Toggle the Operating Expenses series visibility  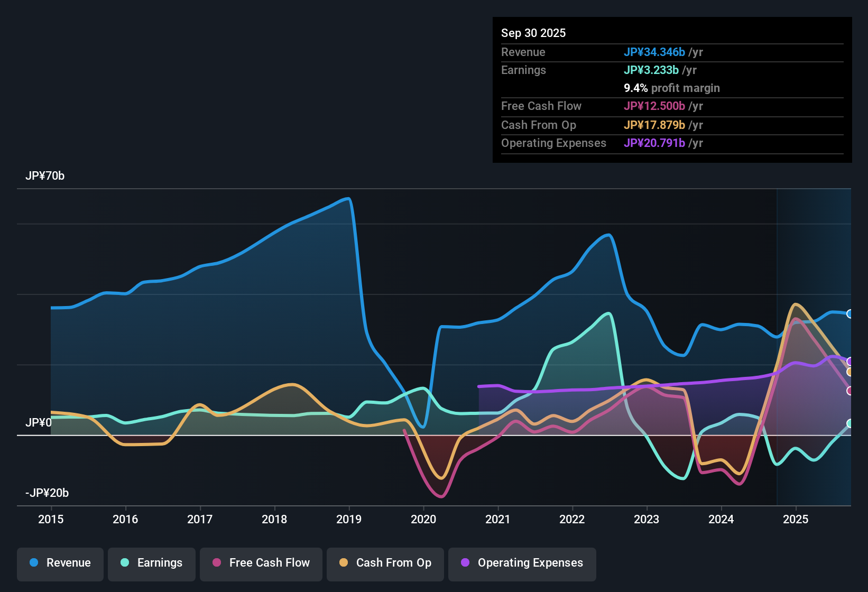click(x=522, y=563)
